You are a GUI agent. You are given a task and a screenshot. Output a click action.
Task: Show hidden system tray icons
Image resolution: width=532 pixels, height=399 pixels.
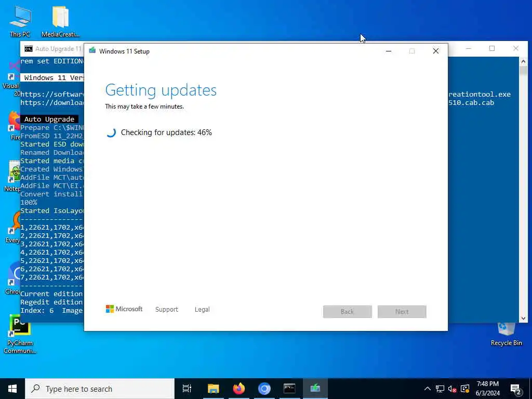[x=428, y=389]
